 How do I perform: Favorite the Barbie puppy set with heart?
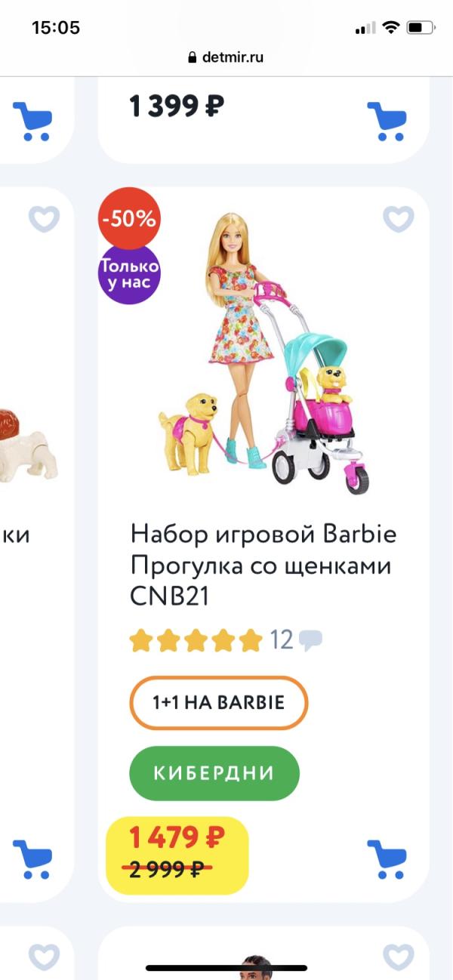[398, 219]
